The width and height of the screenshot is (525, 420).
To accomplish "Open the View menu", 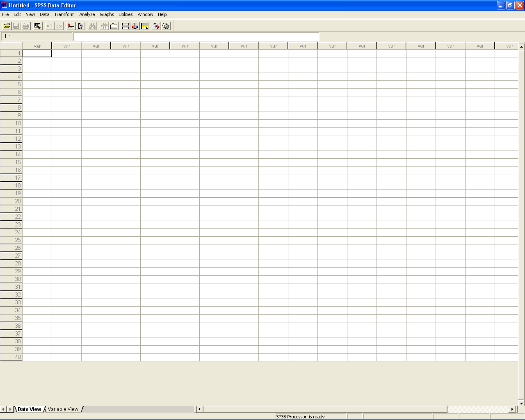I will coord(30,14).
